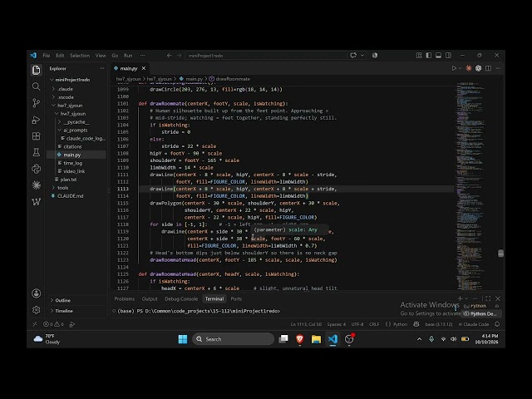Screen dimensions: 532x399
Task: Open the Testing flask view
Action: (36, 152)
